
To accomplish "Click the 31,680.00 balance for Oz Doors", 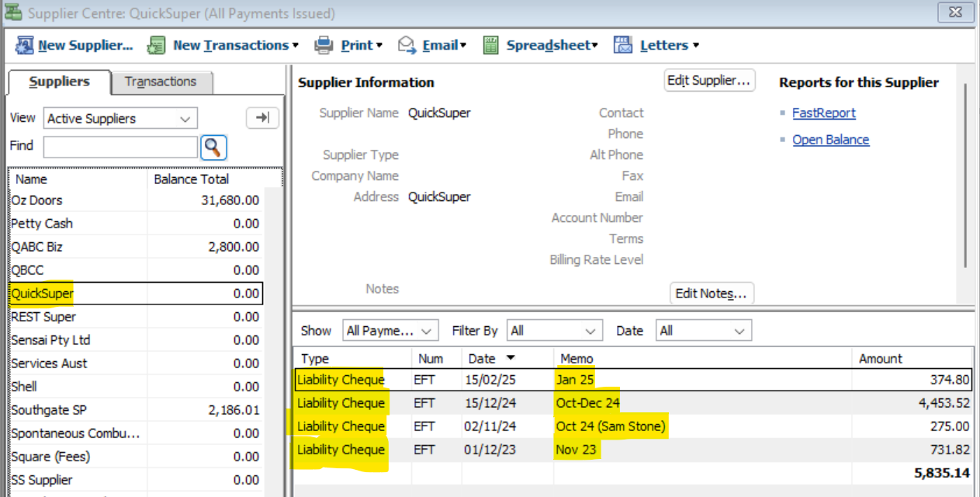I will point(230,200).
